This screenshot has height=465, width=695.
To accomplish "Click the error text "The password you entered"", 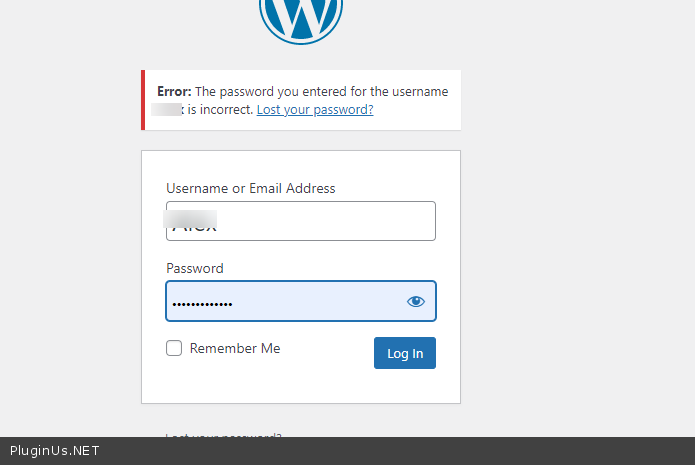I will tap(263, 91).
